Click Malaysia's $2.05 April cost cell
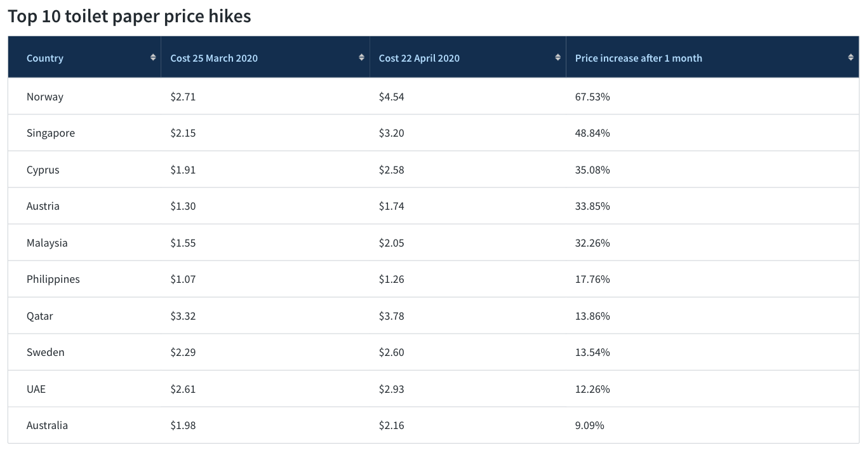 click(391, 243)
